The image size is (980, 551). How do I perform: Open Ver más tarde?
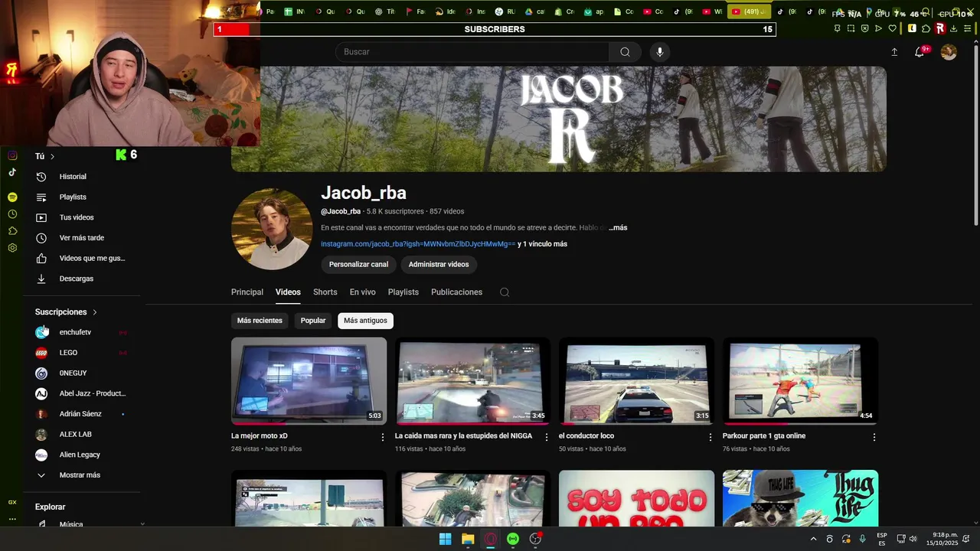[82, 238]
